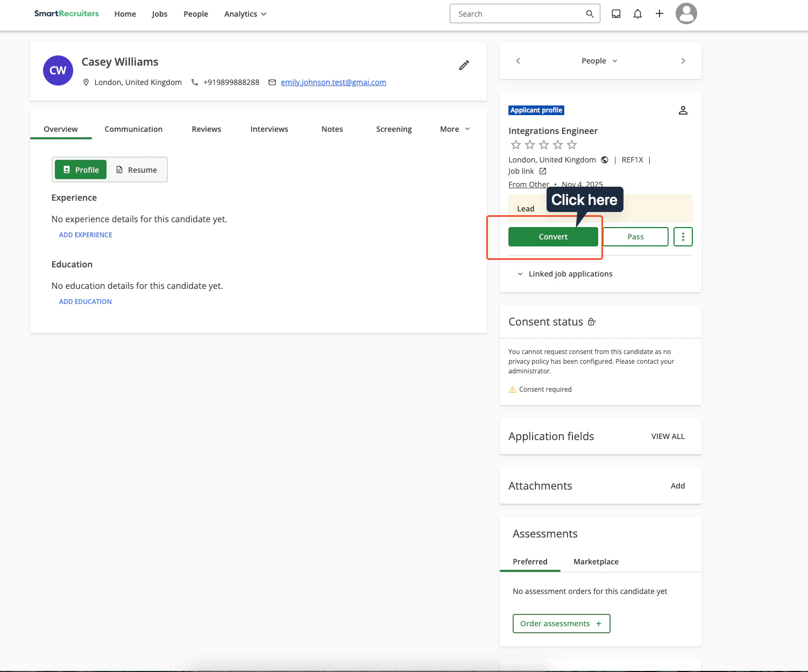Screen dimensions: 808x672
Task: Edit candidate with pencil icon
Action: [x=464, y=65]
